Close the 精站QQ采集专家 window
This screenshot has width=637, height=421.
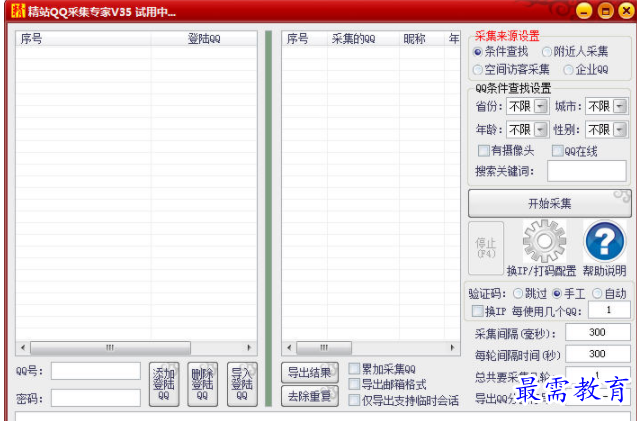pyautogui.click(x=626, y=11)
